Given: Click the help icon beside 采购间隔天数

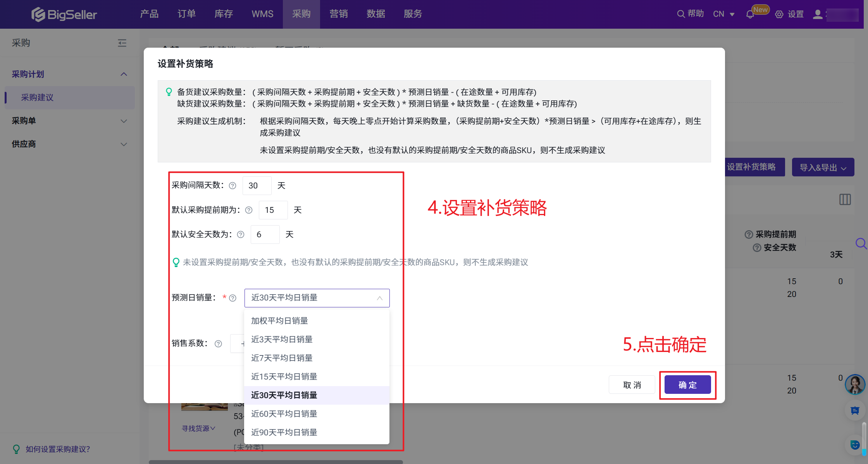Looking at the screenshot, I should [x=232, y=186].
